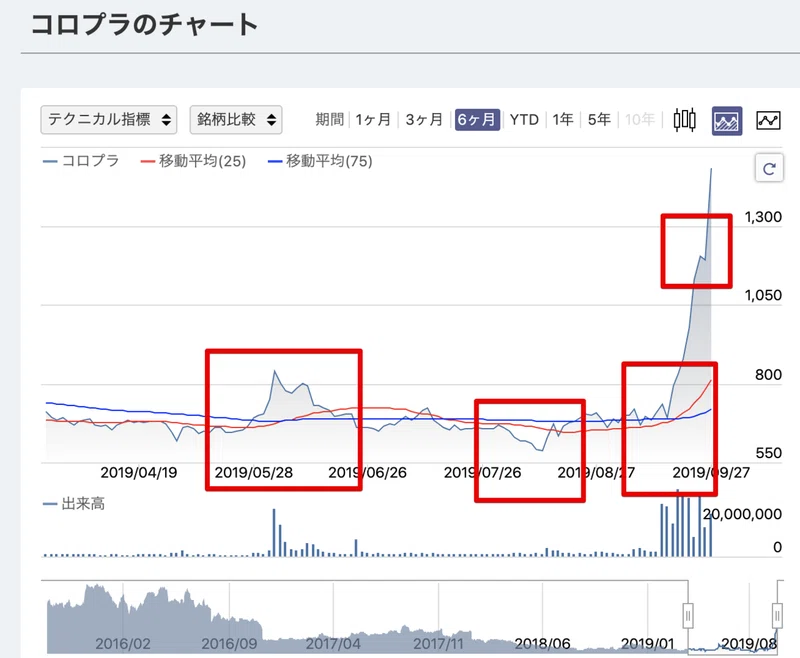Switch to line chart view icon
This screenshot has width=800, height=658.
point(768,121)
